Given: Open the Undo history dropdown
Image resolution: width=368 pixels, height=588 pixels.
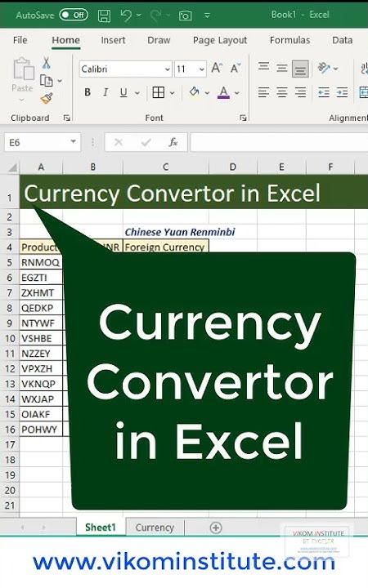Looking at the screenshot, I should (x=138, y=15).
